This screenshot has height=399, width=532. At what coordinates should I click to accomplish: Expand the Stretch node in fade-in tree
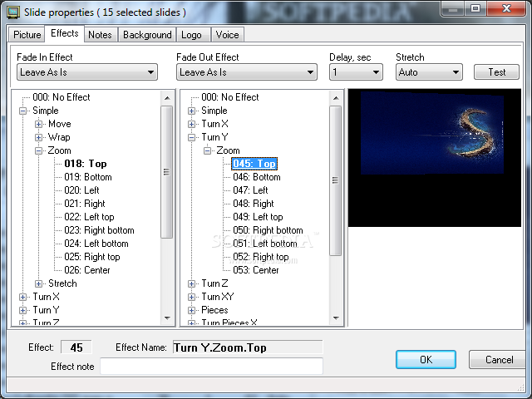pos(38,283)
